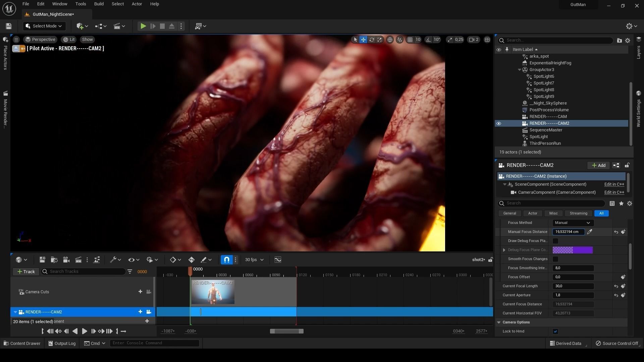Collapse the GroupActor3 tree item
The height and width of the screenshot is (362, 644).
coord(520,70)
